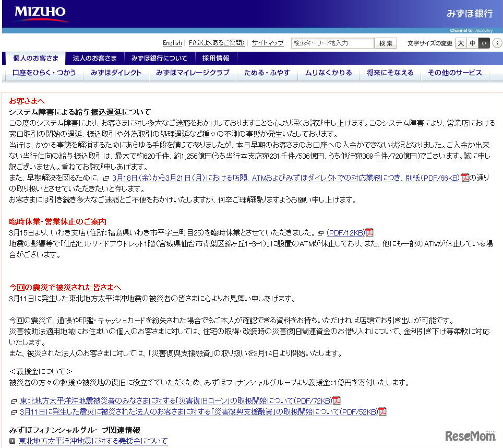Click the 検索 search button
Viewport: 503px width, 448px height.
(386, 43)
